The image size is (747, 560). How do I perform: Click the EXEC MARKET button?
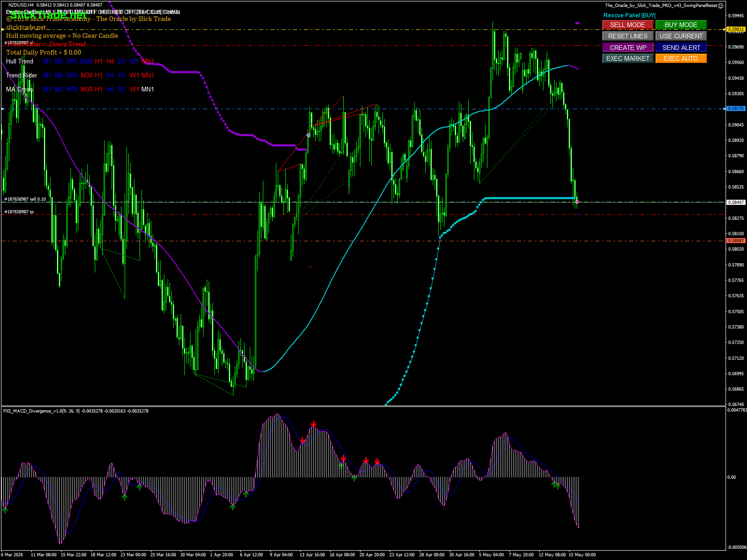click(x=627, y=58)
